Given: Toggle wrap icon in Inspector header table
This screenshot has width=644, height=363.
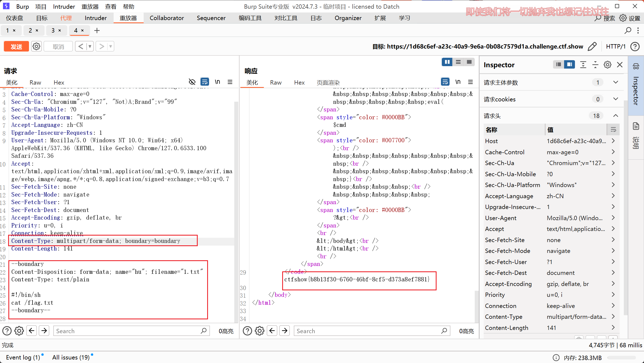Looking at the screenshot, I should coord(613,130).
